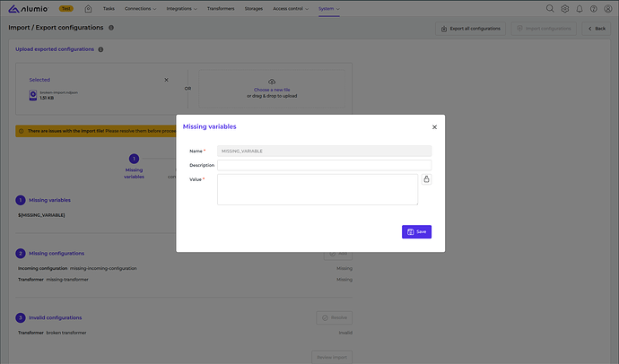Screen dimensions: 619x364
Task: Remove the selected broken-import file
Action: (x=166, y=80)
